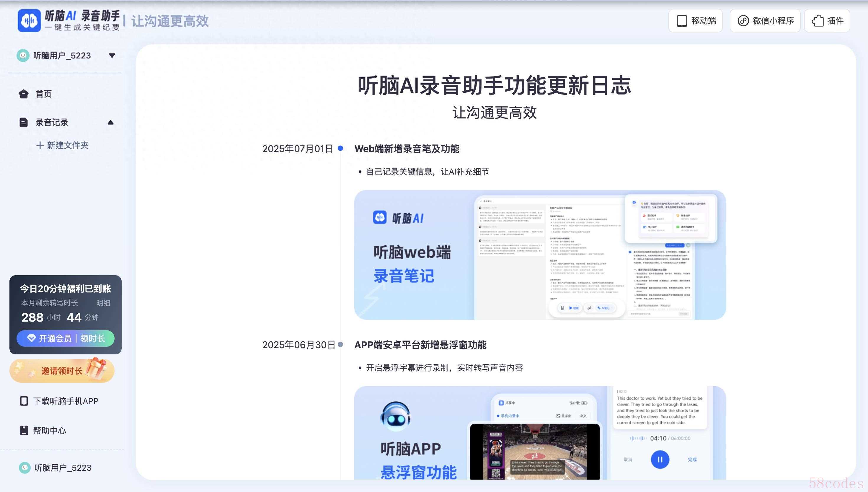
Task: Click the user avatar beside top 听脑用户_5223
Action: click(x=23, y=56)
